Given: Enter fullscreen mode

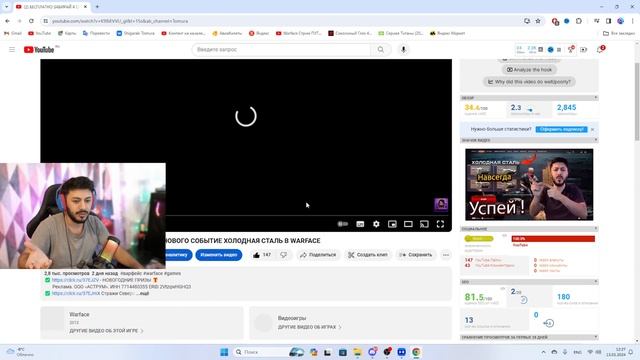Looking at the screenshot, I should (x=440, y=224).
